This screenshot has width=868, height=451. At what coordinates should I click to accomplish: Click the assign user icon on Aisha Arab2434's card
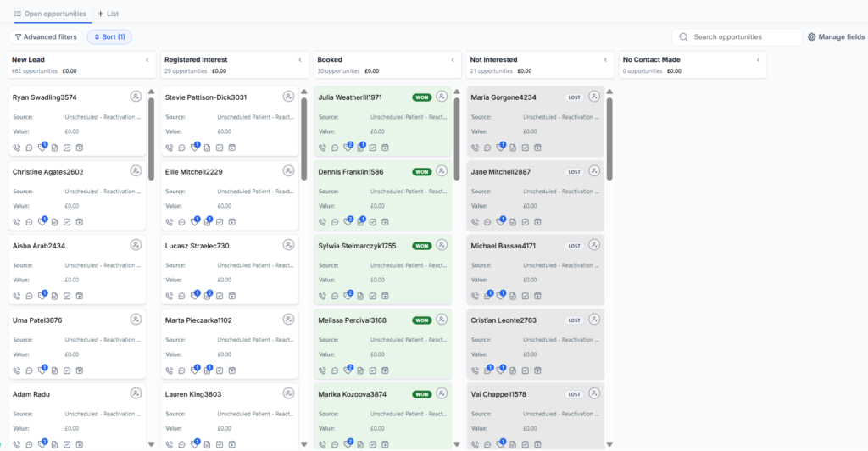(x=136, y=245)
